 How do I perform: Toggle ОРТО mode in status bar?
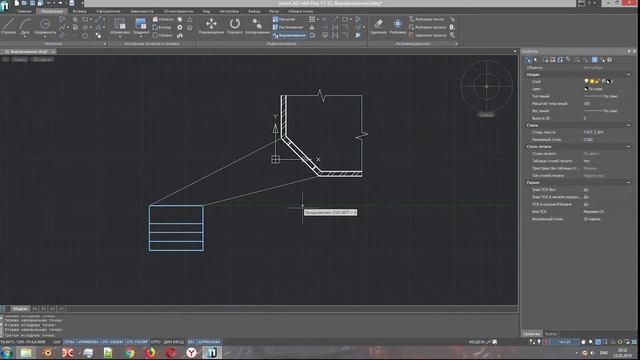(156, 342)
